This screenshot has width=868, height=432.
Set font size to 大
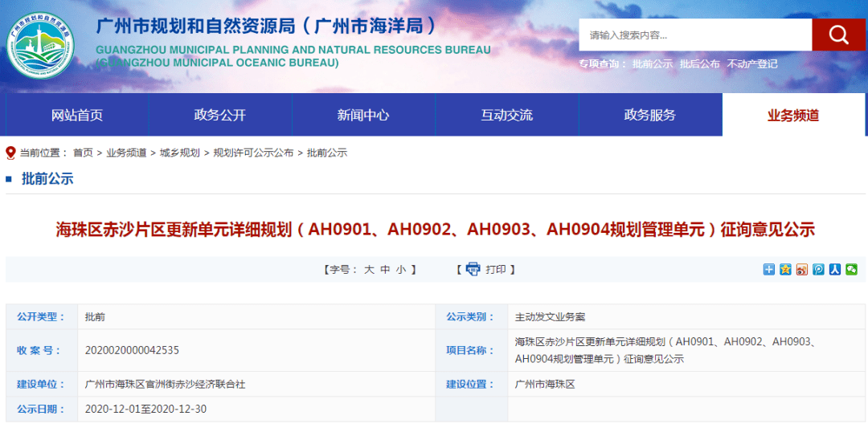(x=369, y=269)
